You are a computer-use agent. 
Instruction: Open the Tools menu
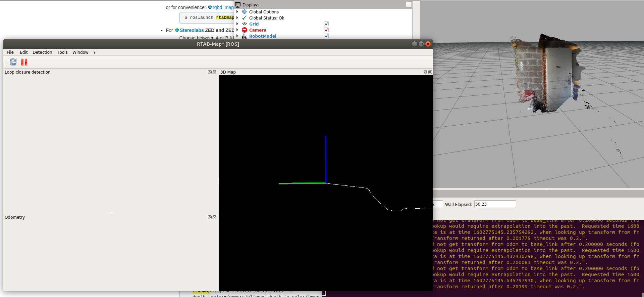coord(62,52)
